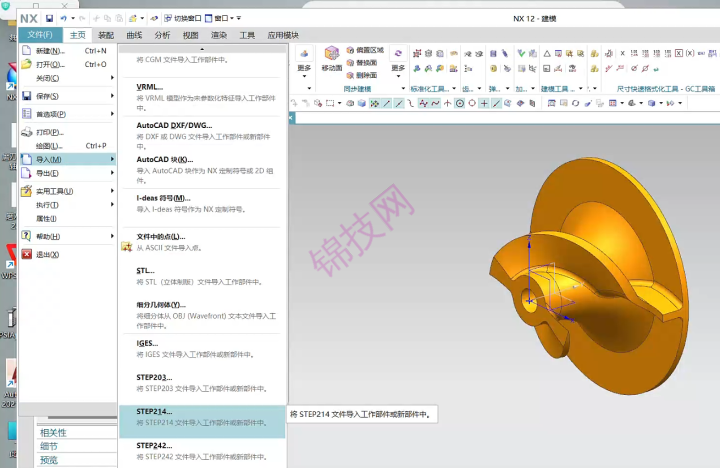The width and height of the screenshot is (720, 468).
Task: Switch to the 曲线 curve tab
Action: tap(134, 35)
